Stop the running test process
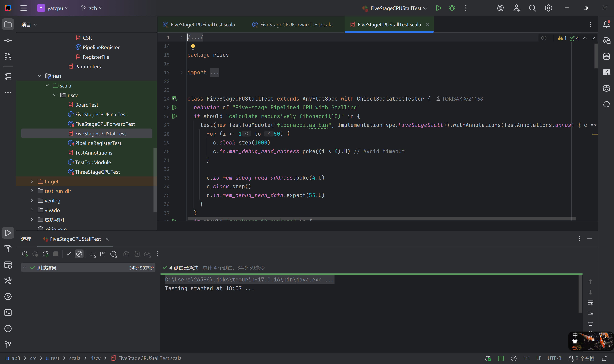 (x=56, y=254)
